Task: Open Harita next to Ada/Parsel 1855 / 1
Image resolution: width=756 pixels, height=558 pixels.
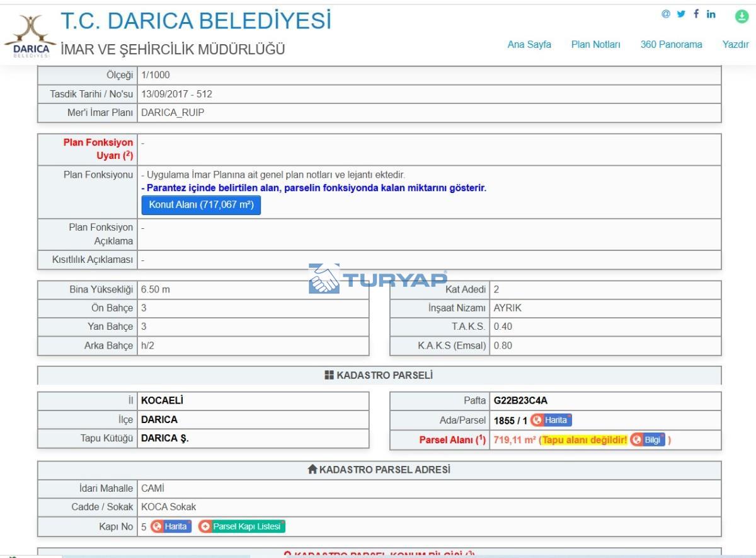Action: point(551,420)
